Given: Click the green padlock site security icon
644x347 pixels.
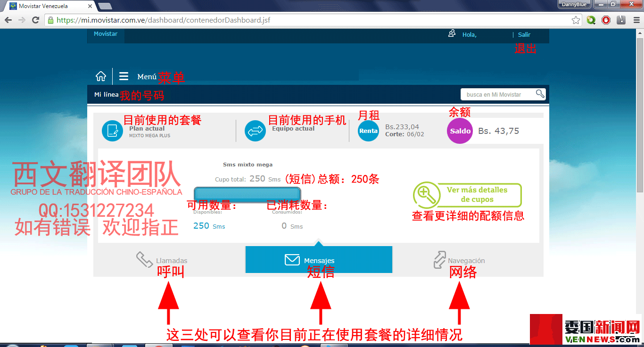Looking at the screenshot, I should pyautogui.click(x=50, y=20).
